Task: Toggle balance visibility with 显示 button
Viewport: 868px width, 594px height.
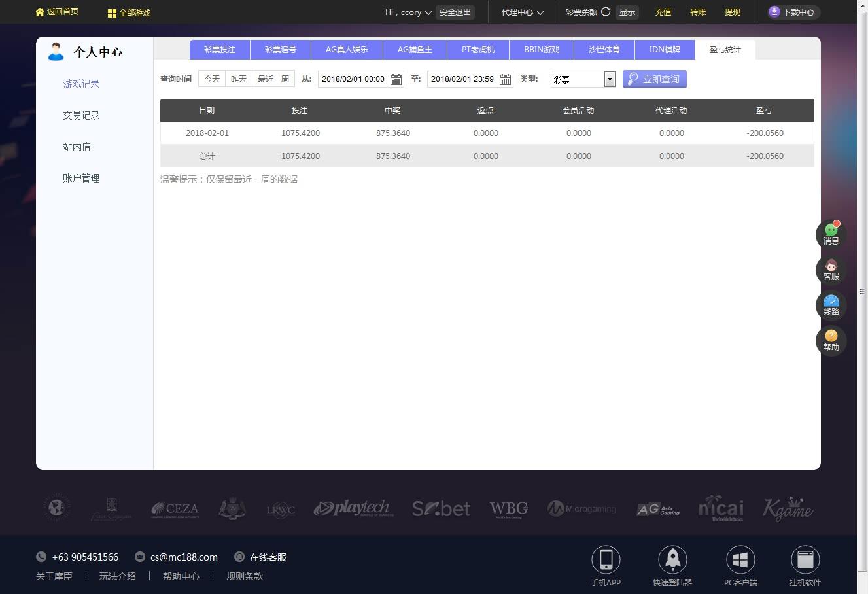Action: [x=627, y=12]
